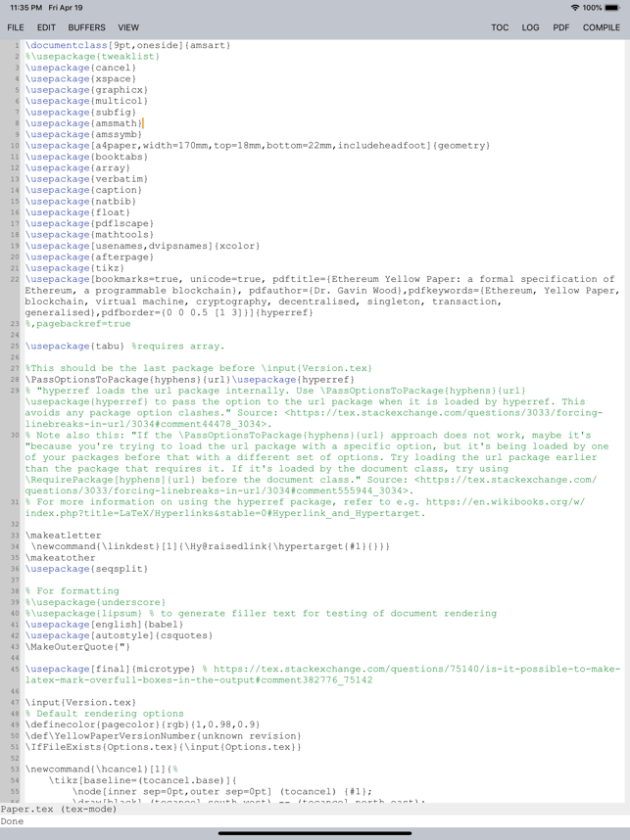This screenshot has width=630, height=840.
Task: Open the BUFFERS menu
Action: 87,27
